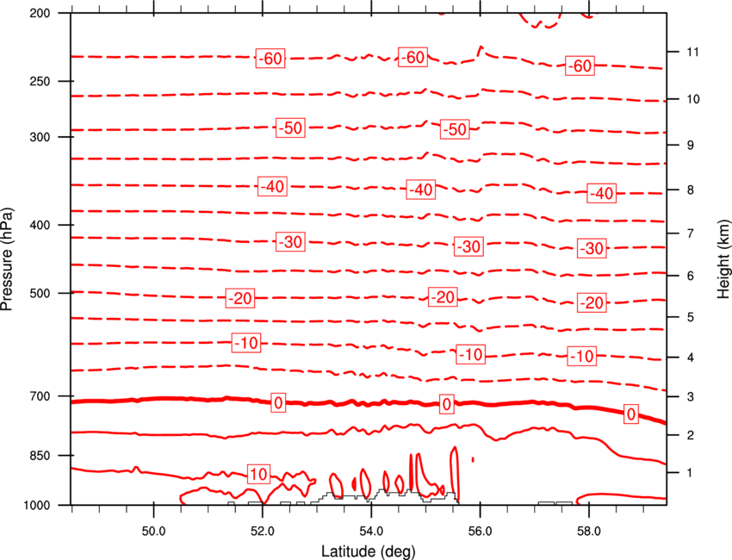Pick the 9 km height tick label
The height and width of the screenshot is (560, 732).
tap(691, 146)
